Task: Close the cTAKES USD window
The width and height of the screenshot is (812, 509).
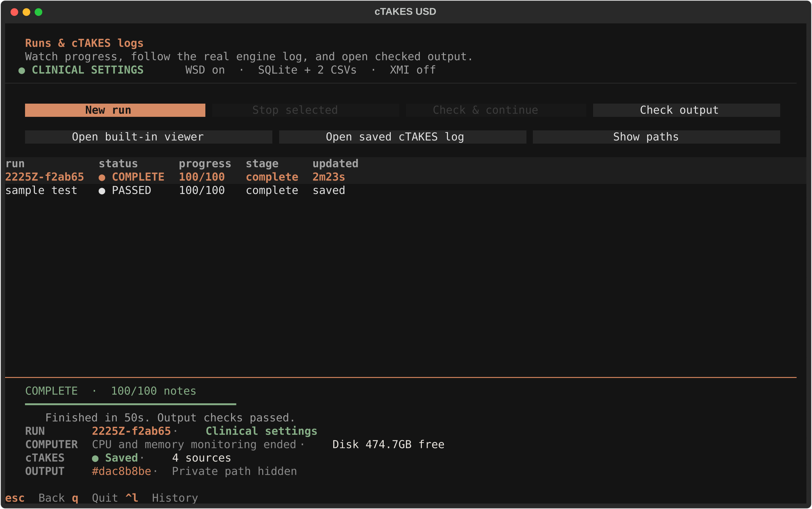Action: tap(15, 12)
